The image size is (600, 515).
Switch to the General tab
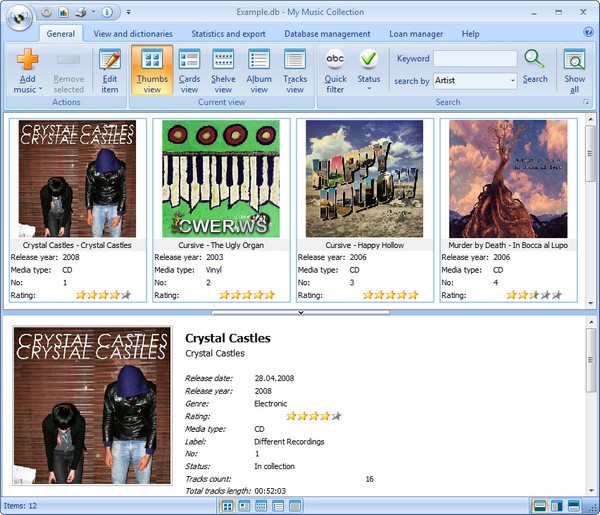60,34
